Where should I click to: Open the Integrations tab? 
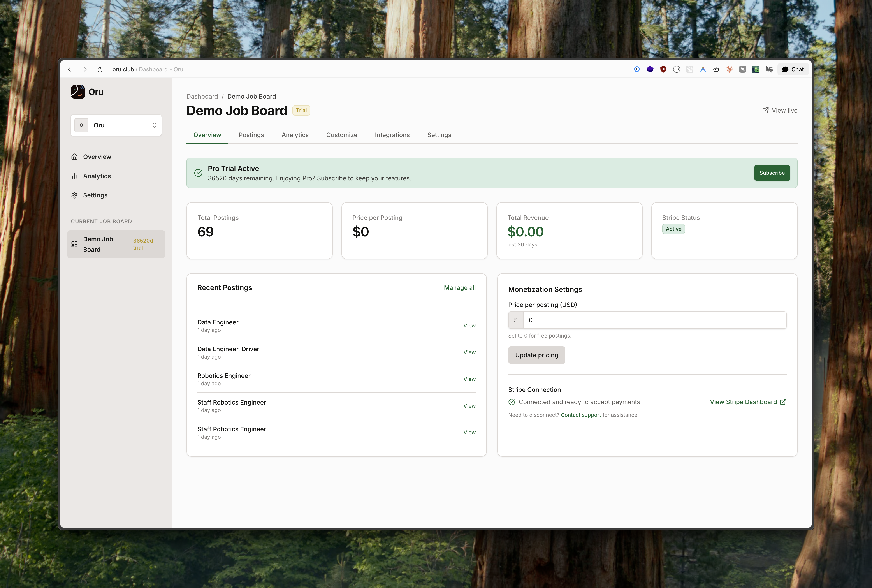click(x=392, y=135)
